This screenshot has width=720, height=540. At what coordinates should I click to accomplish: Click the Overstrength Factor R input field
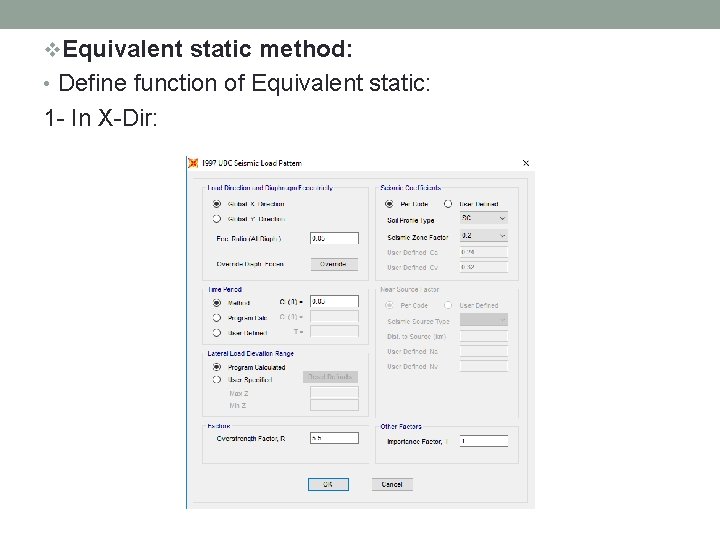(334, 438)
